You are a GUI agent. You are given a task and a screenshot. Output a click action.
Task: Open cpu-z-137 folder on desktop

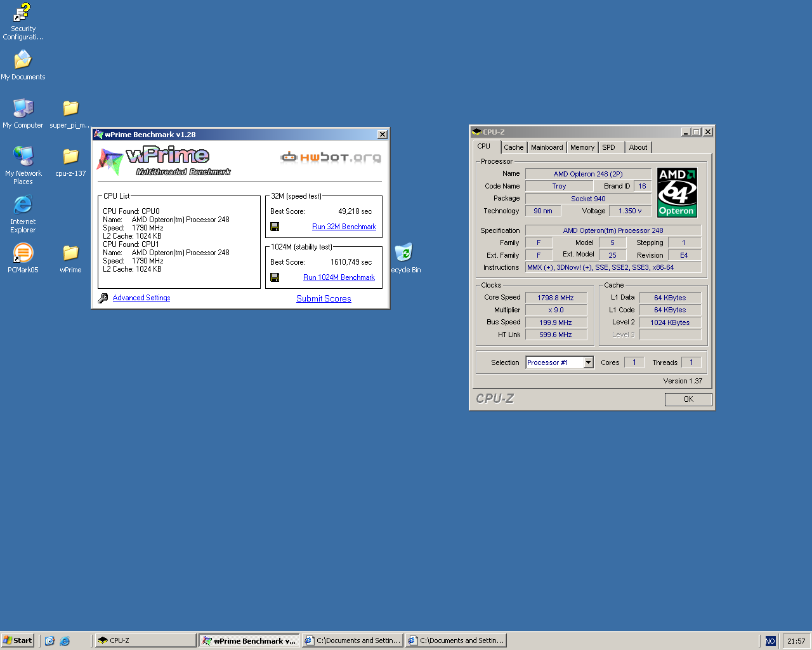pyautogui.click(x=70, y=162)
